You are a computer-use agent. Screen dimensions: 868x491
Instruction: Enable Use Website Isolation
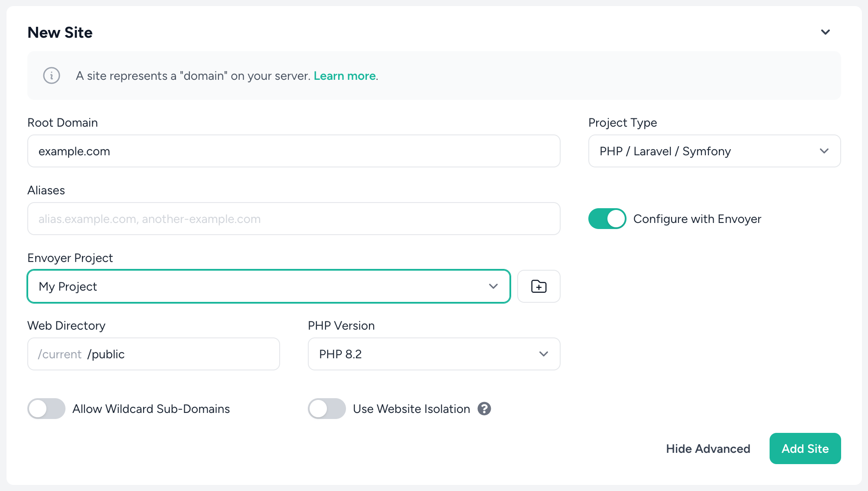(x=327, y=409)
